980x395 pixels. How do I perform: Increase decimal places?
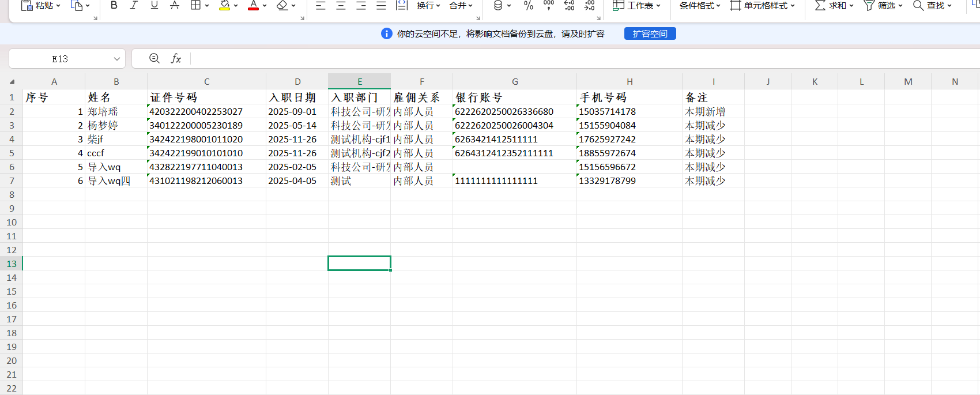[x=569, y=5]
